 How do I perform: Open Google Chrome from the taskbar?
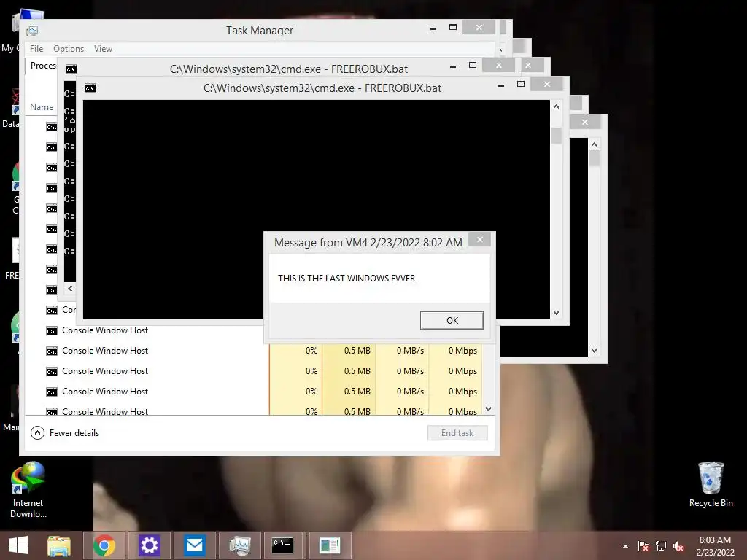point(104,545)
